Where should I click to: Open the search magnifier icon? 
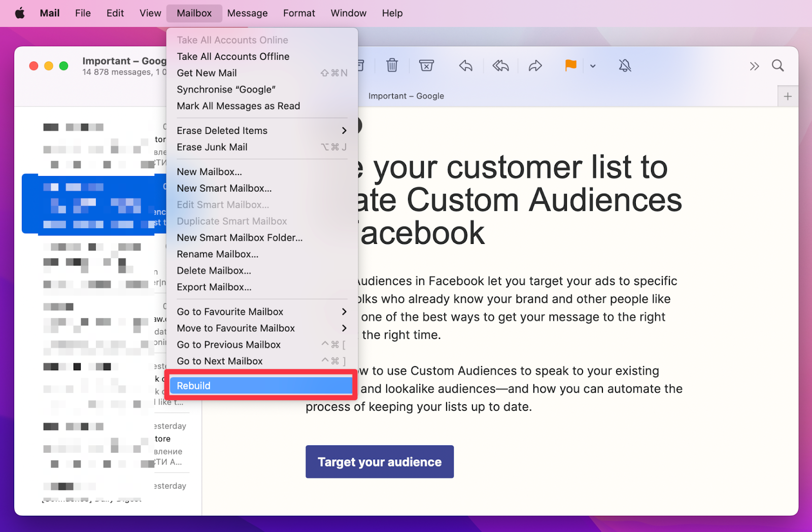click(x=777, y=65)
